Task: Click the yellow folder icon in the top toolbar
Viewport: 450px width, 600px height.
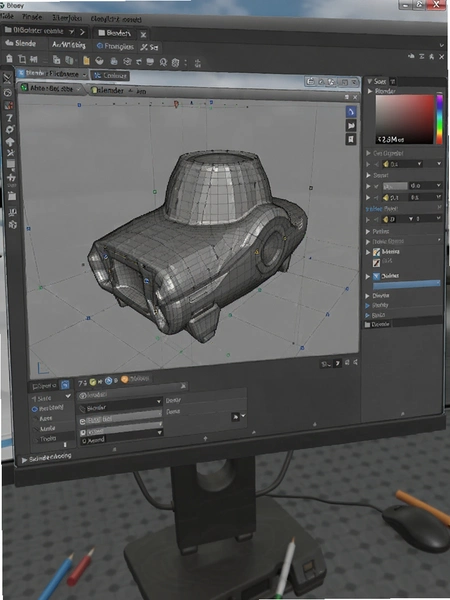Action: coord(86,60)
